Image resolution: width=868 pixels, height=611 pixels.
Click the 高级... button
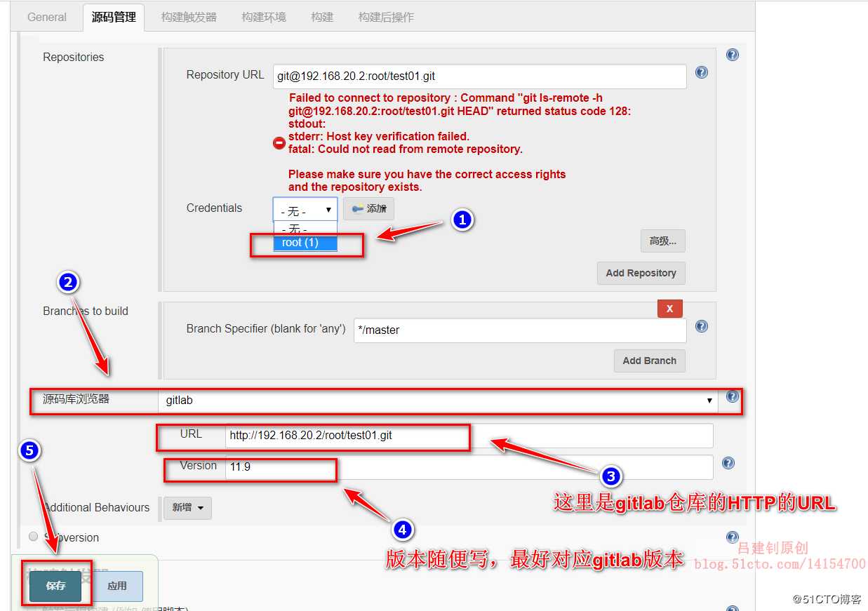point(662,241)
